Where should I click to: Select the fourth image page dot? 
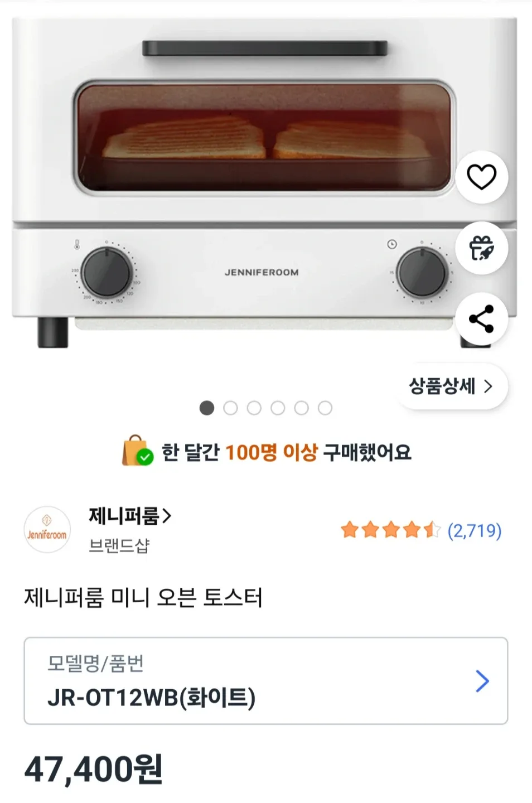coord(278,408)
